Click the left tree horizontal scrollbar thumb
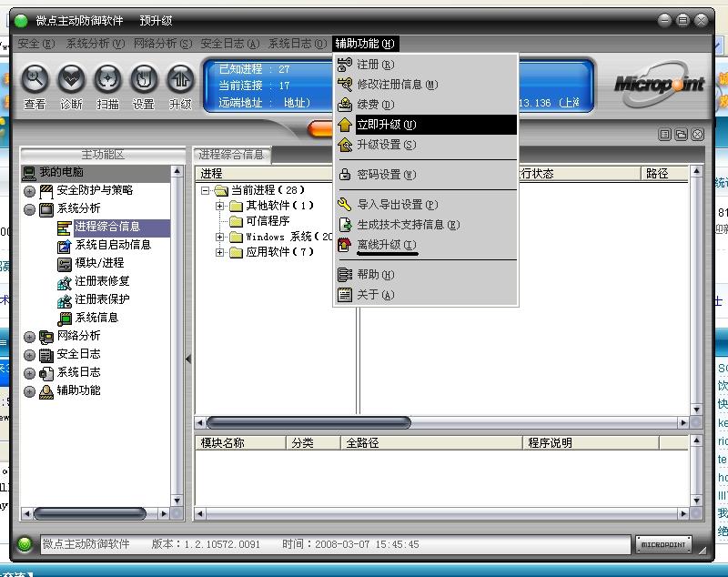This screenshot has height=577, width=728. pos(89,513)
